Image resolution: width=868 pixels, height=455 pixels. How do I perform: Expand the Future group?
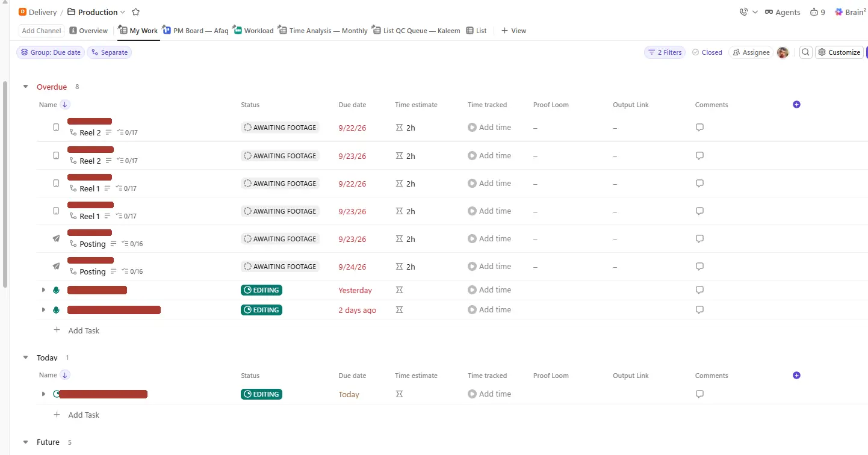pyautogui.click(x=26, y=442)
